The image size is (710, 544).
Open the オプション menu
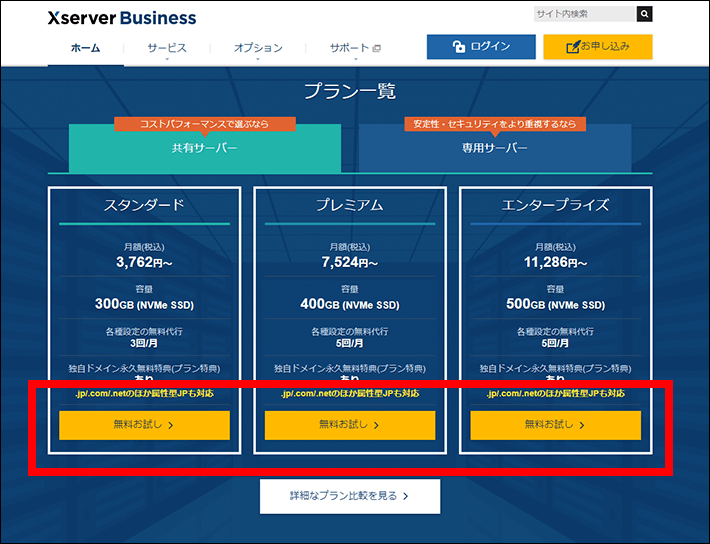[258, 48]
